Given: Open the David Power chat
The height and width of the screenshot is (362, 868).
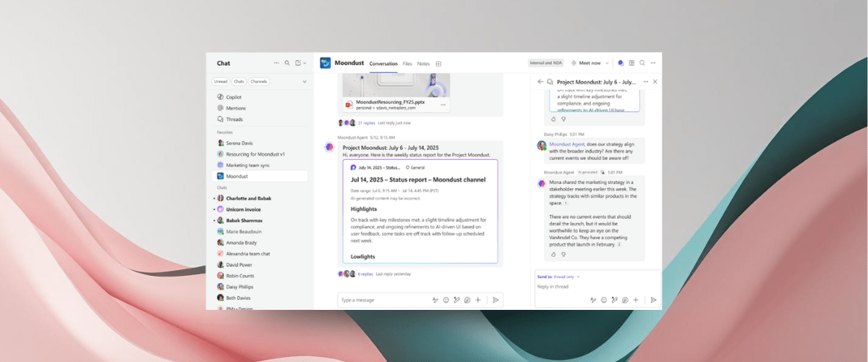Looking at the screenshot, I should point(260,264).
